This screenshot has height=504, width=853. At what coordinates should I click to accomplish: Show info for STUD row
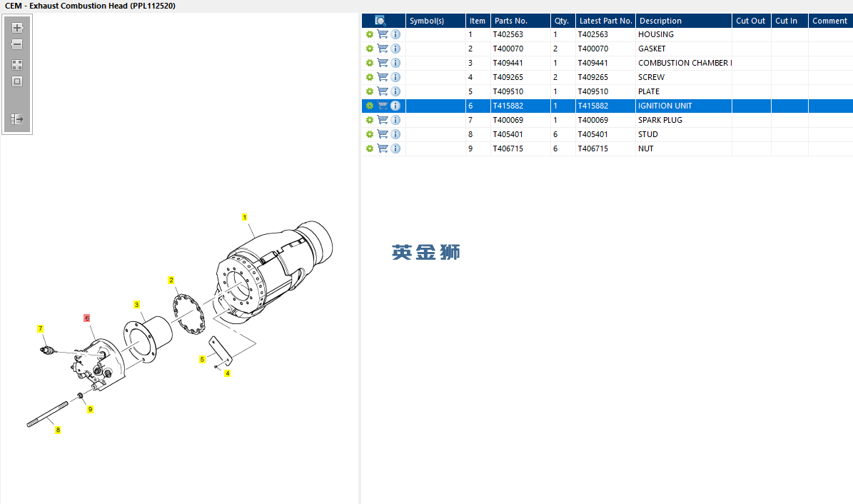395,134
